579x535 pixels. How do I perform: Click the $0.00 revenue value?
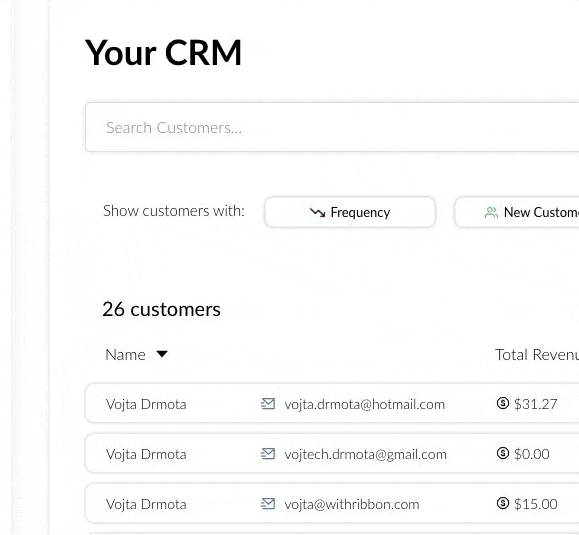point(532,454)
